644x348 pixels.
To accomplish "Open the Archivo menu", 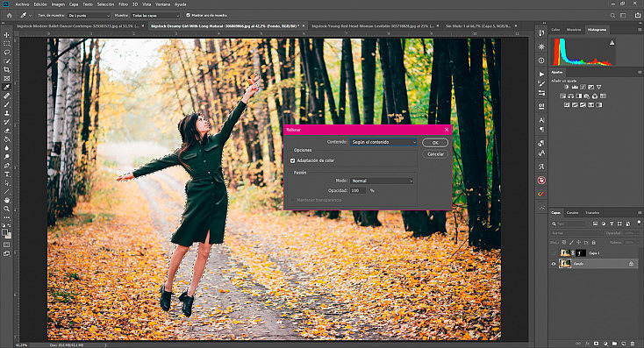I will click(x=22, y=4).
